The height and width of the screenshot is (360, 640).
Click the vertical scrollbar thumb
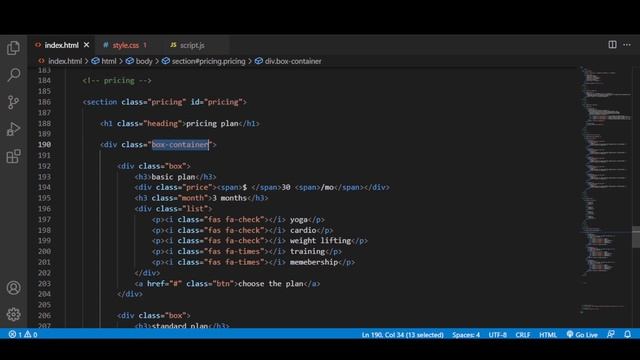pyautogui.click(x=636, y=237)
